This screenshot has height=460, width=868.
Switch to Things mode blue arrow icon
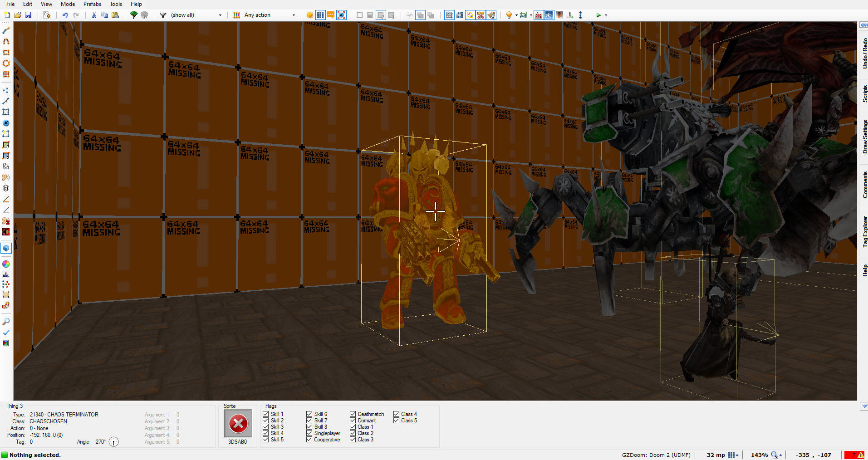(6, 123)
